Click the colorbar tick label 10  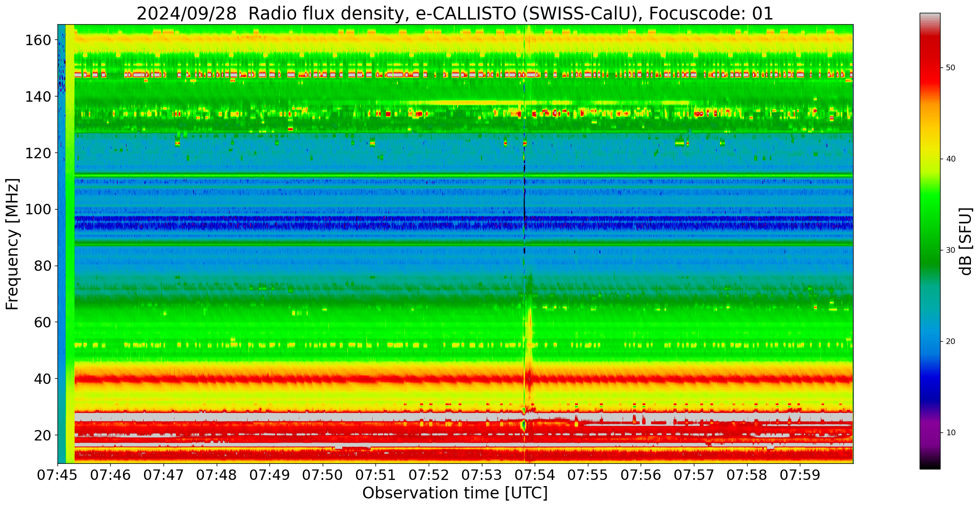point(951,433)
